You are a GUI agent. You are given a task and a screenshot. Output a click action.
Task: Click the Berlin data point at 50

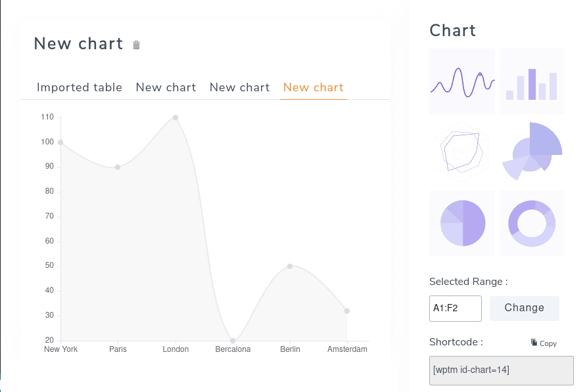[x=290, y=267]
